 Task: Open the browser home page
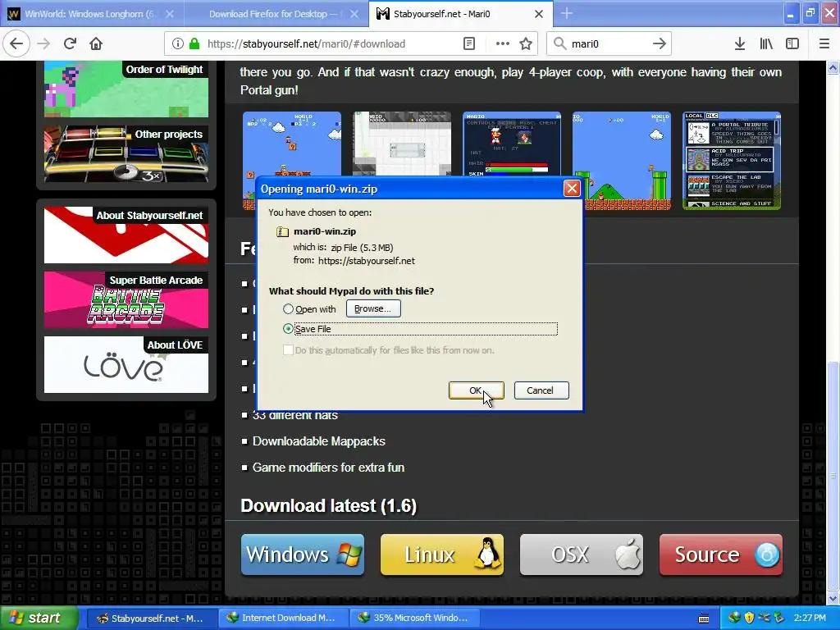[96, 44]
